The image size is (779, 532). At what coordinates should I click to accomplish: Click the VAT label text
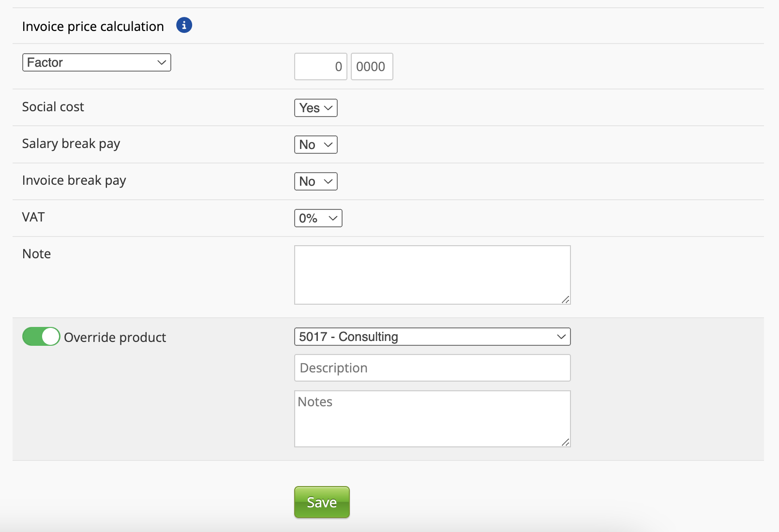[x=33, y=217]
